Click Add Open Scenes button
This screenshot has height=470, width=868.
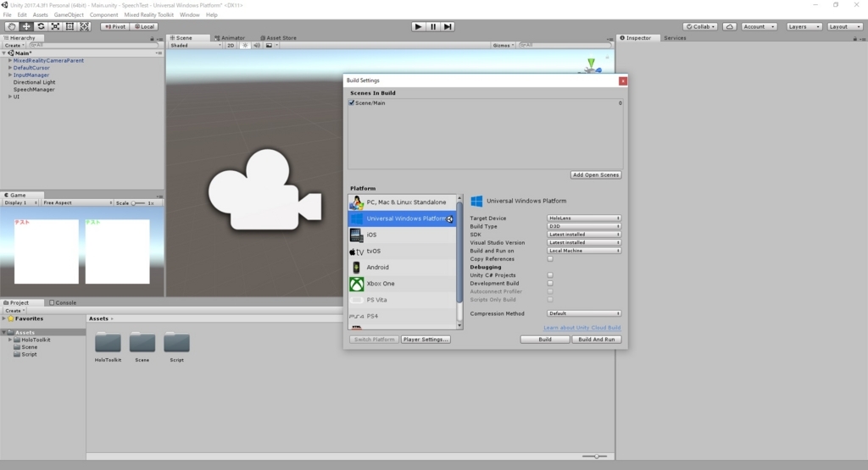(596, 174)
